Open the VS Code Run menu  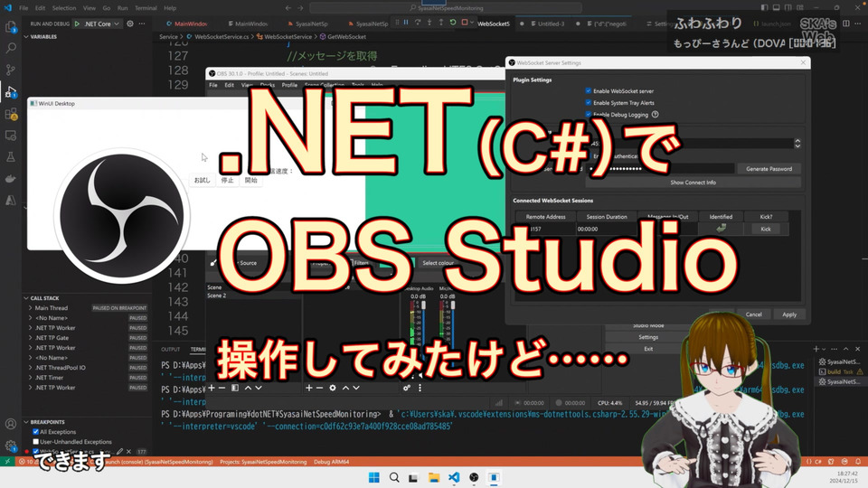tap(122, 8)
